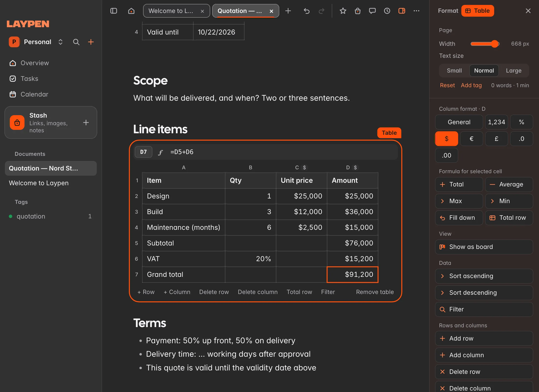Screen dimensions: 539x392
Task: Open the stash basket icon in toolbar
Action: (x=358, y=11)
